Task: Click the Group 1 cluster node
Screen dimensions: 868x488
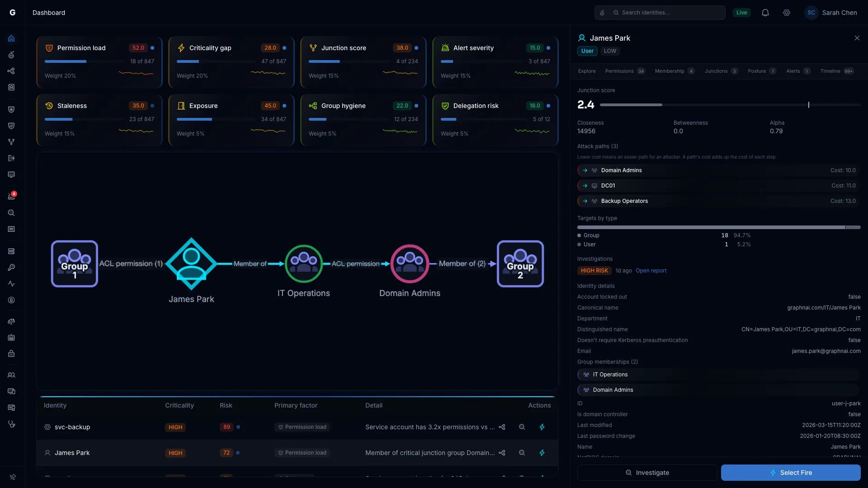Action: click(x=75, y=264)
